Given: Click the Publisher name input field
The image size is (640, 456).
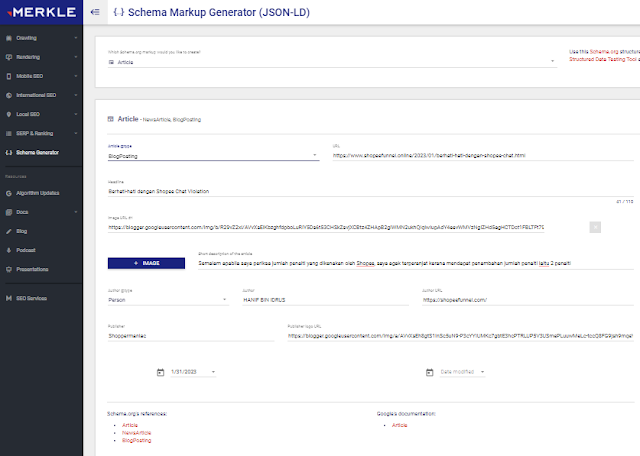Looking at the screenshot, I should pos(191,336).
